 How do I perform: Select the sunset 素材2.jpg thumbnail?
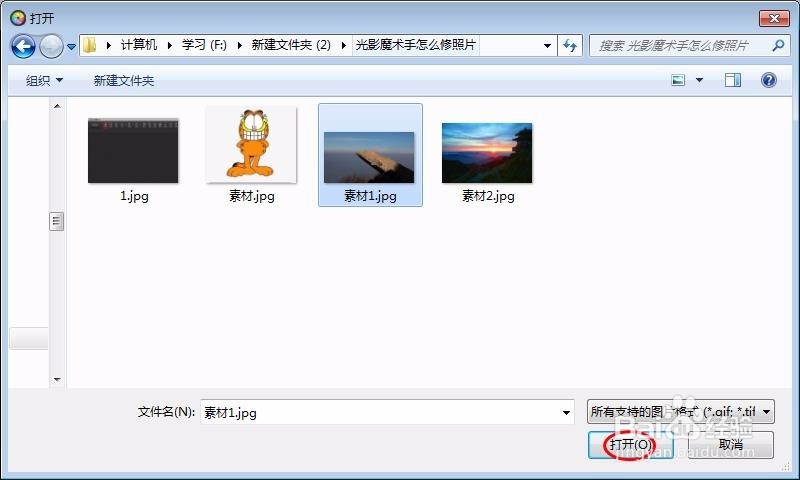tap(487, 153)
